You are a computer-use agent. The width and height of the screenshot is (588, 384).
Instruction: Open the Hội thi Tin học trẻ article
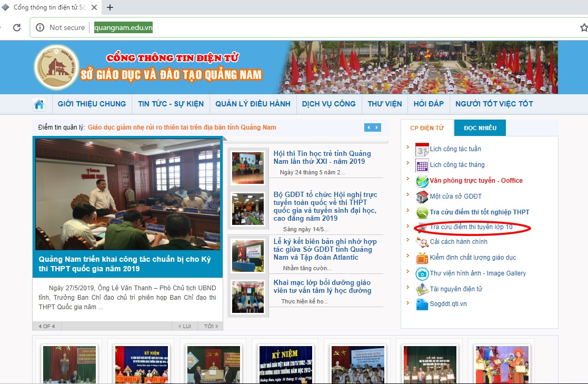pos(322,157)
